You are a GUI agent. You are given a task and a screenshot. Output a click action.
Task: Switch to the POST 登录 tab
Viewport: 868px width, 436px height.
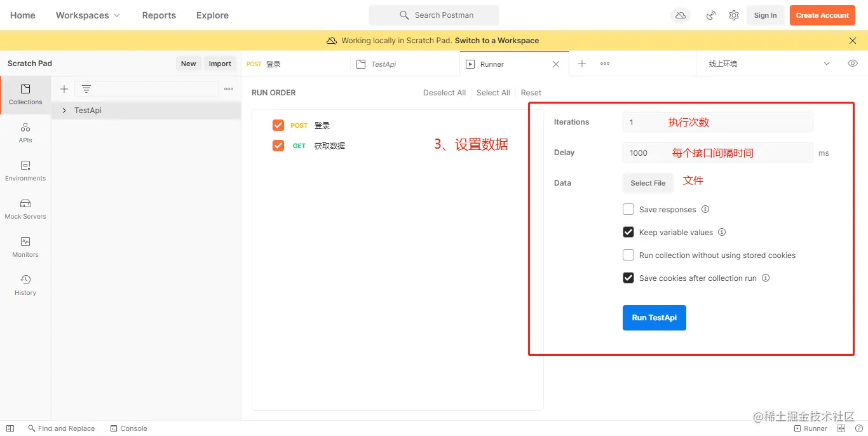295,64
